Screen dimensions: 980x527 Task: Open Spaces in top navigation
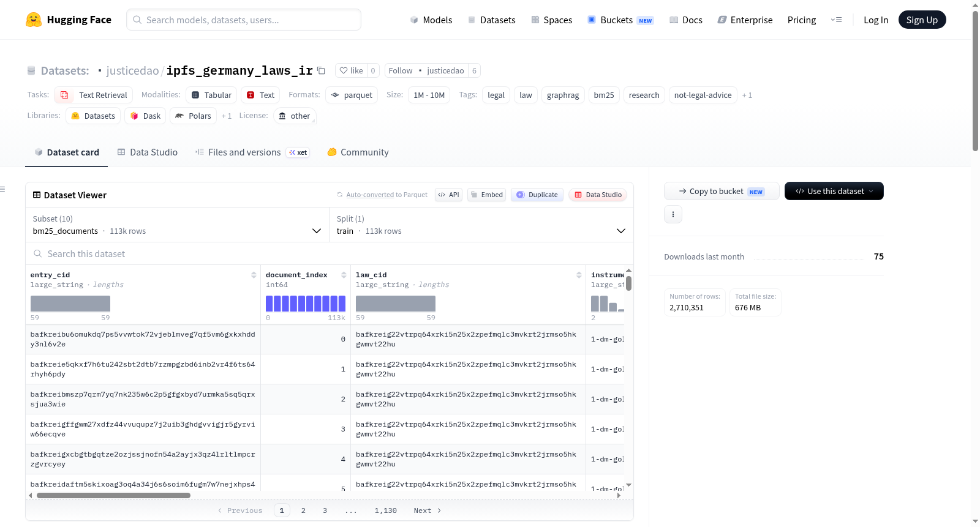tap(552, 20)
